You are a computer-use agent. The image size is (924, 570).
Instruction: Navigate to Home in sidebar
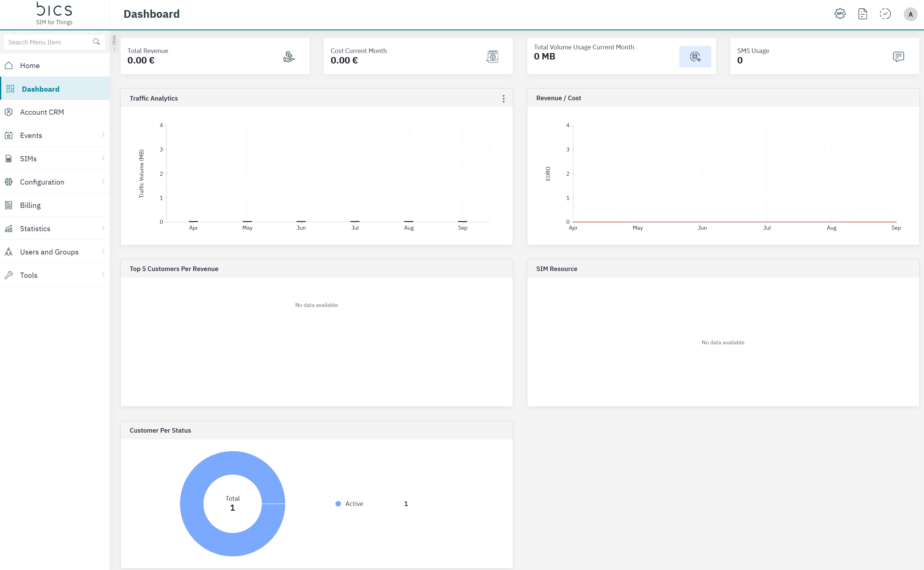pyautogui.click(x=30, y=65)
